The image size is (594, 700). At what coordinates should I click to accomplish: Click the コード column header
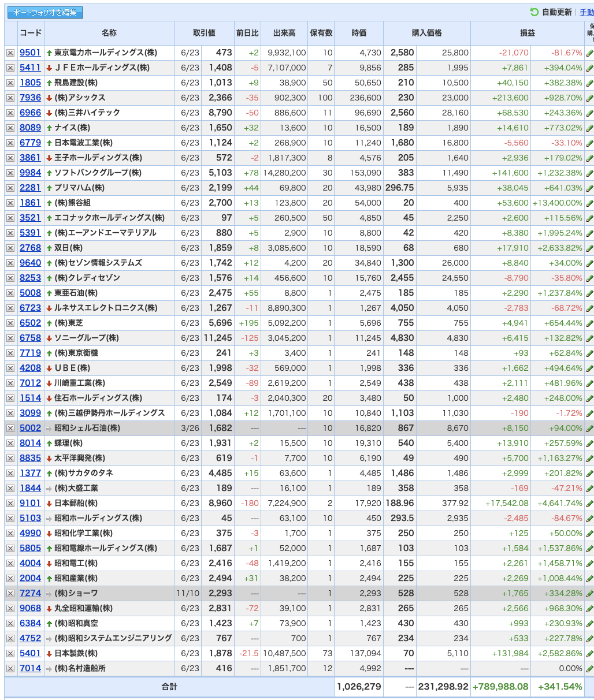[31, 33]
